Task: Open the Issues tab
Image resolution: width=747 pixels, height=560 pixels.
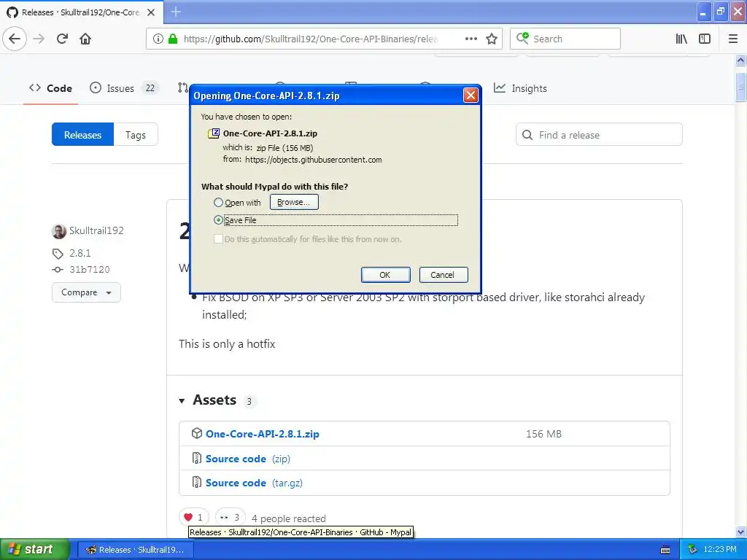Action: [x=123, y=88]
